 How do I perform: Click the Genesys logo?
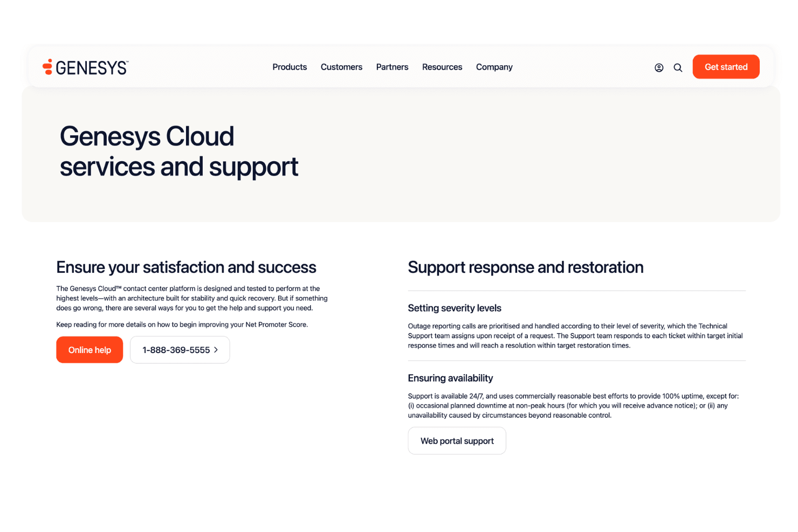[85, 67]
